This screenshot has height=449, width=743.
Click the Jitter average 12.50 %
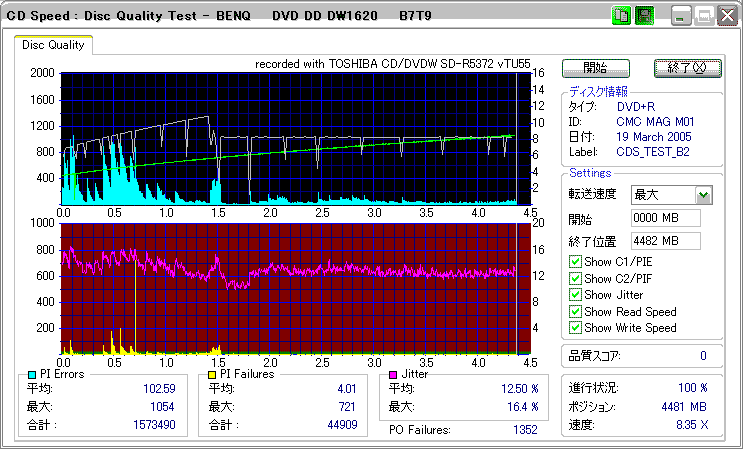(x=520, y=389)
